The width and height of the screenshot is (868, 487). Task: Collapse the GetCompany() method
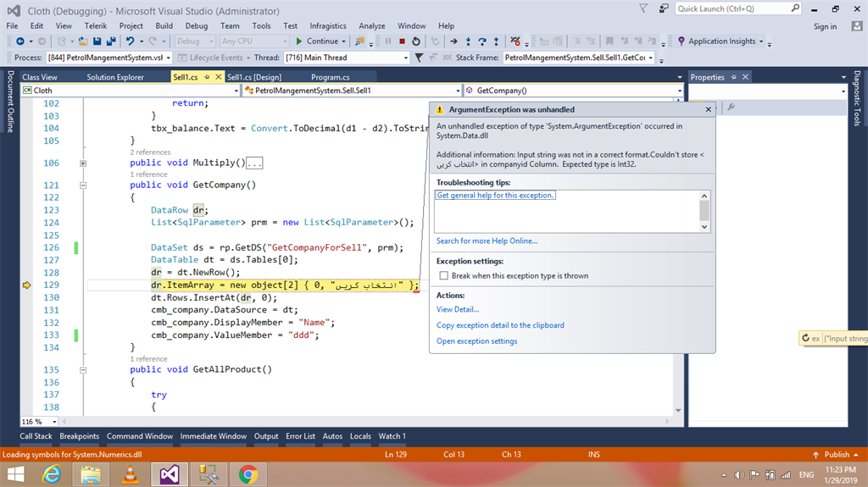pyautogui.click(x=83, y=185)
